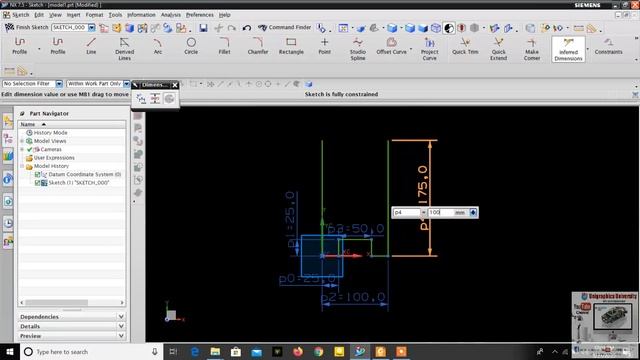Screen dimensions: 640x360
Task: Click the middle Dimensions dialog icon
Action: coord(155,98)
